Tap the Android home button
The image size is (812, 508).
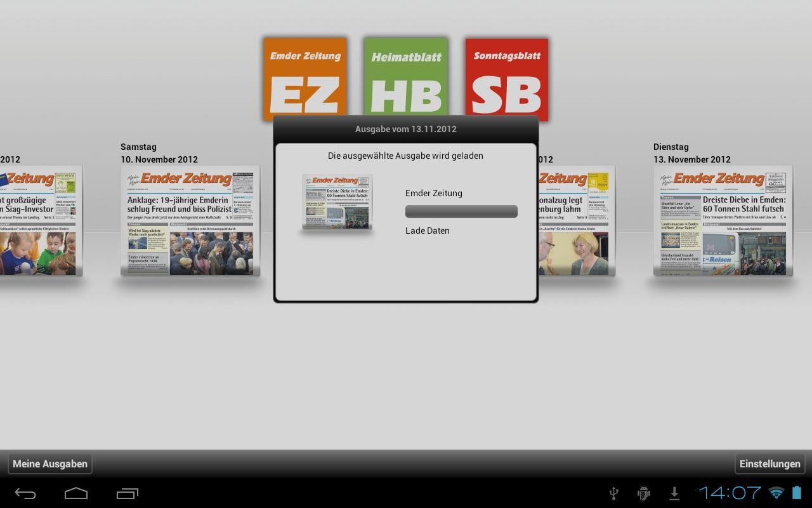click(76, 493)
